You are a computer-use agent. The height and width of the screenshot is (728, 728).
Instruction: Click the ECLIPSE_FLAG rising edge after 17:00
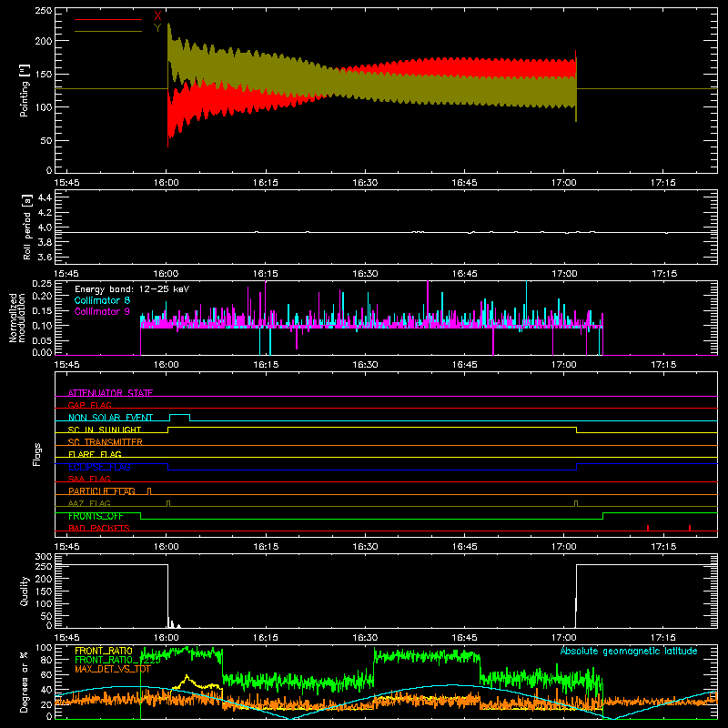click(x=577, y=467)
